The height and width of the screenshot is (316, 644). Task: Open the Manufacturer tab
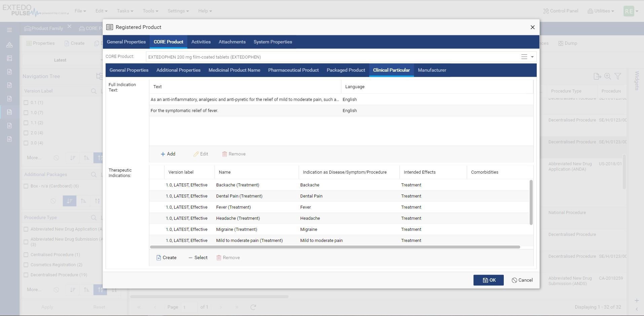432,70
